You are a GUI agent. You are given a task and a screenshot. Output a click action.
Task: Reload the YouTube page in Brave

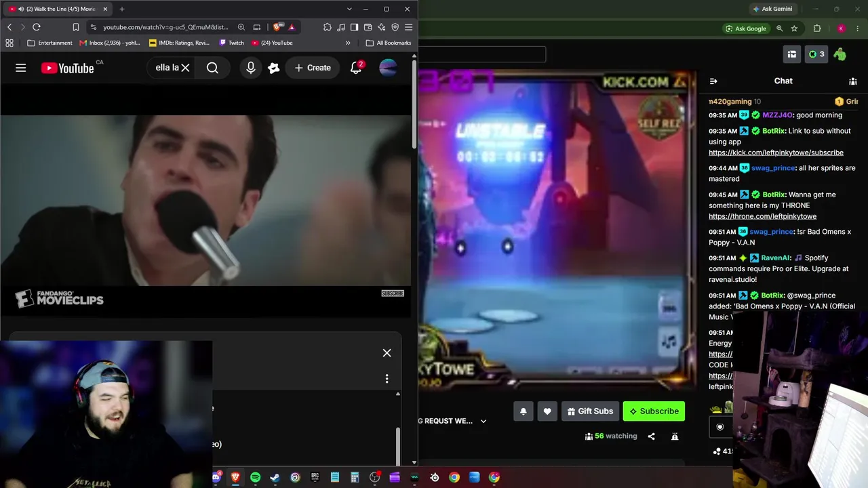[x=37, y=27]
